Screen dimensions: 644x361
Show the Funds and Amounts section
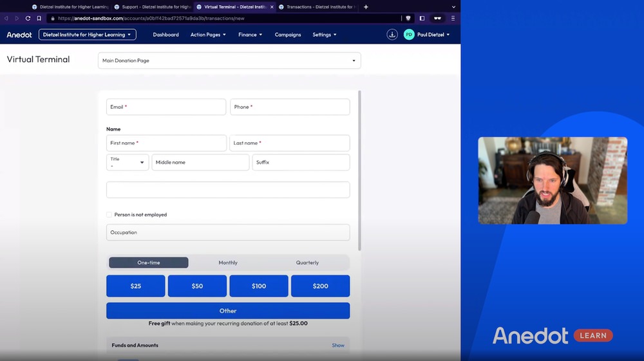(x=338, y=345)
